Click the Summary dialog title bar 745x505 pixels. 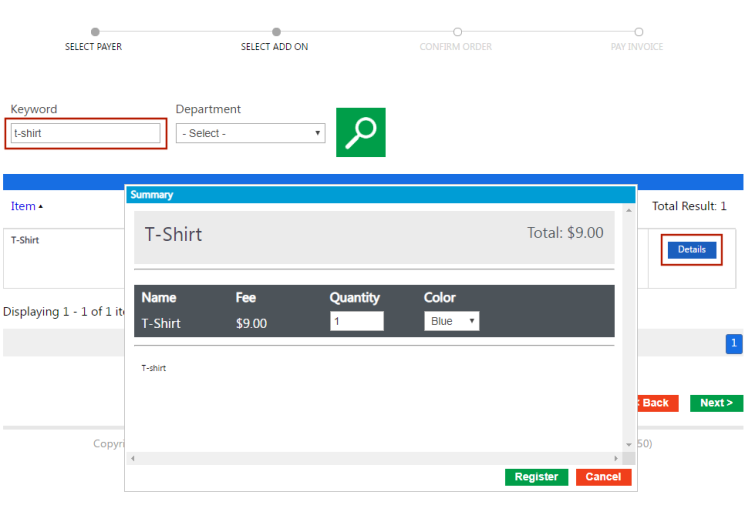(380, 195)
